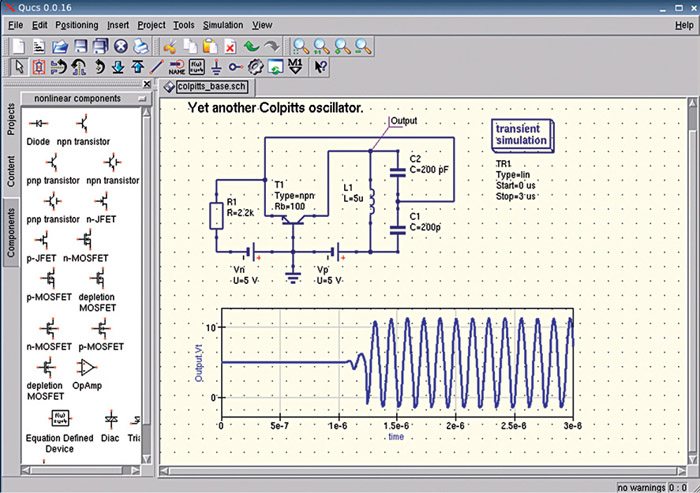Switch to the Projects side tab
Image resolution: width=700 pixels, height=493 pixels.
click(11, 119)
